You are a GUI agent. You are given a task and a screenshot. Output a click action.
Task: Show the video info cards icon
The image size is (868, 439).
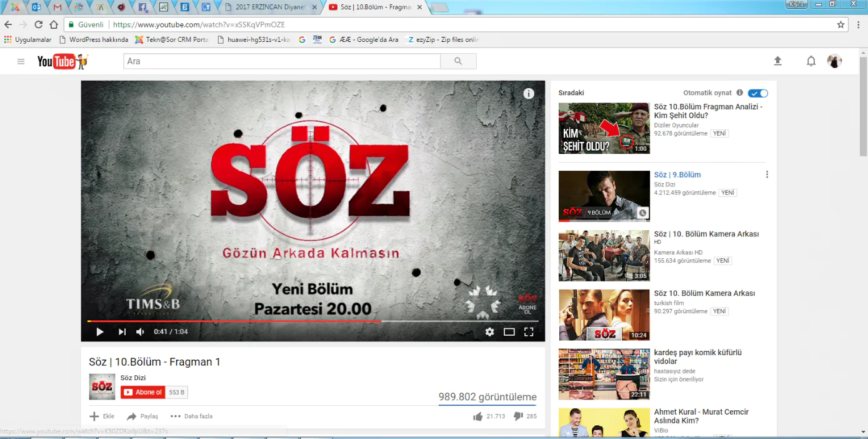[x=529, y=94]
